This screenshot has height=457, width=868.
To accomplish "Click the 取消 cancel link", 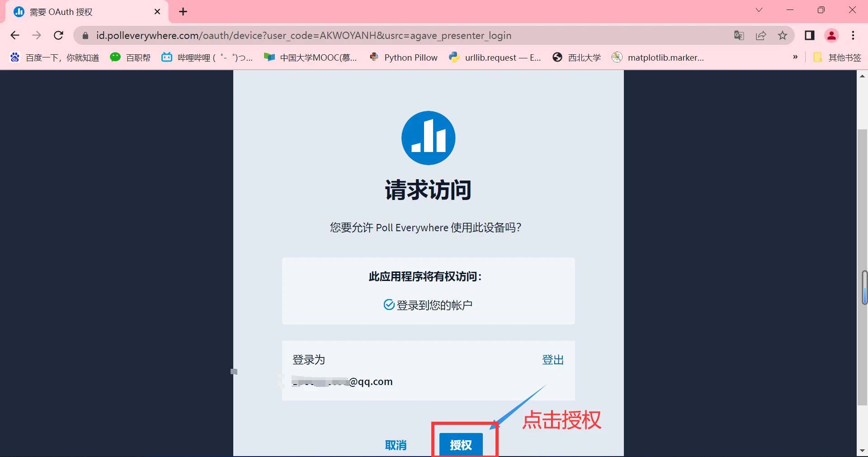I will coord(396,445).
